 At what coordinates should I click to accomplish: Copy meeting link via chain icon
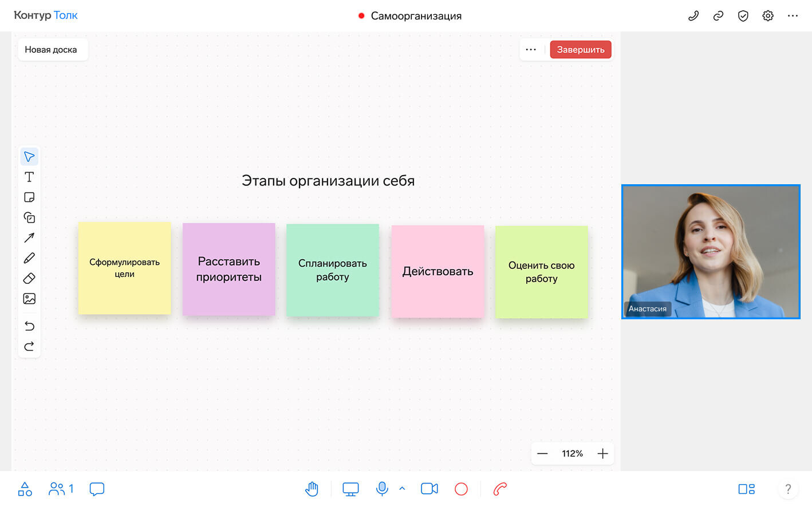coord(718,16)
